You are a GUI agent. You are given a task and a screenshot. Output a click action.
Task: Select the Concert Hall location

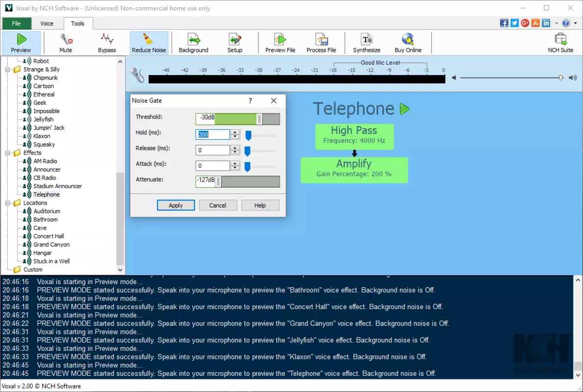(49, 236)
